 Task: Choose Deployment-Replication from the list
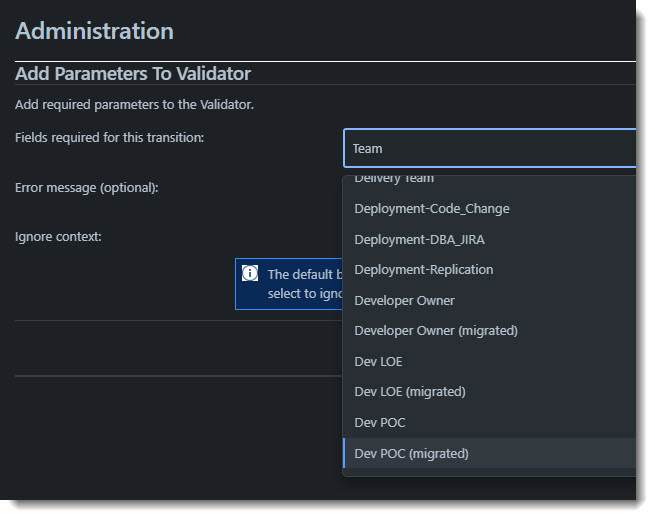(x=490, y=270)
